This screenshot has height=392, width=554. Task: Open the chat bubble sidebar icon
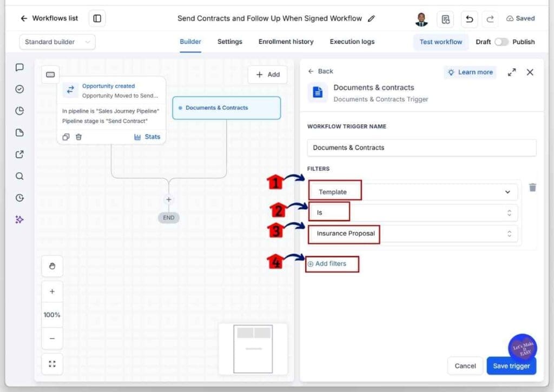[x=20, y=68]
